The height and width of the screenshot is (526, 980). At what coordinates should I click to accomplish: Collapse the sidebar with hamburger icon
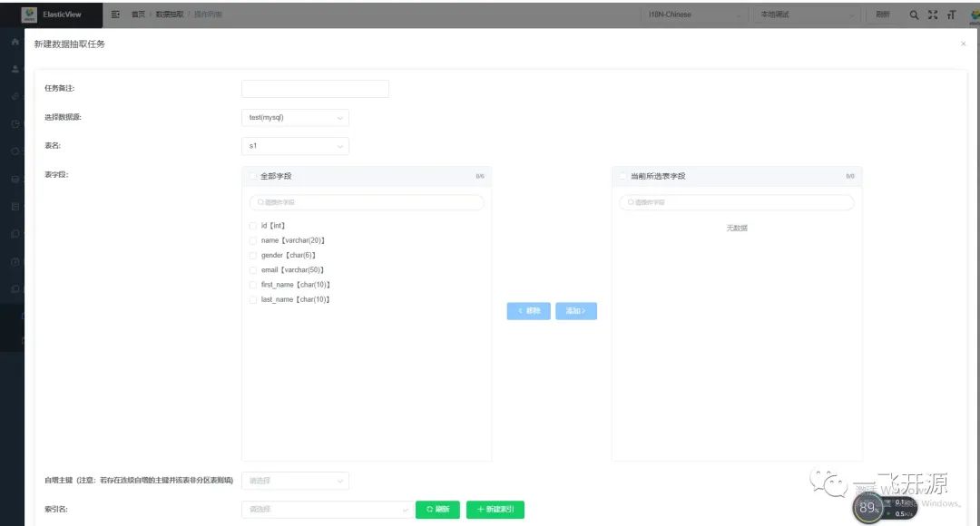click(115, 15)
